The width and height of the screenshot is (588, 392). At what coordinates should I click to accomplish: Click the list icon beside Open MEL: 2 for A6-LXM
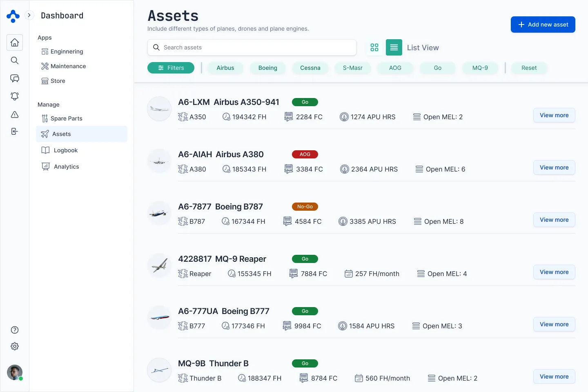417,117
